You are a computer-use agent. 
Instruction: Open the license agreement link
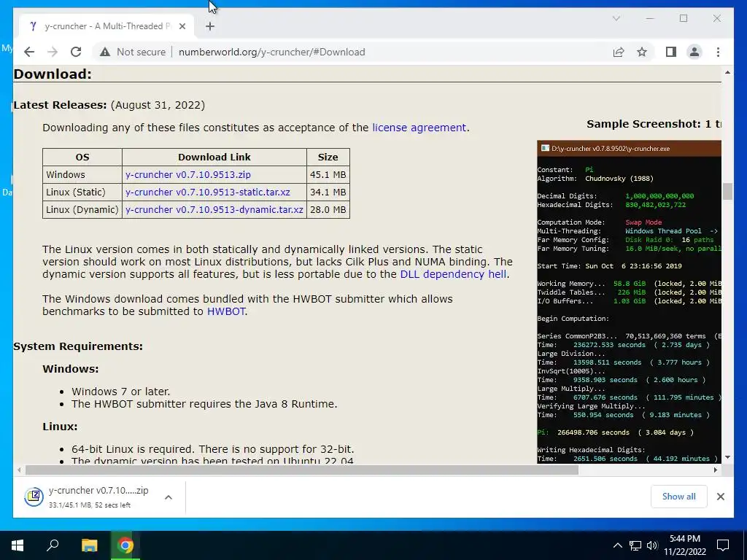coord(419,128)
